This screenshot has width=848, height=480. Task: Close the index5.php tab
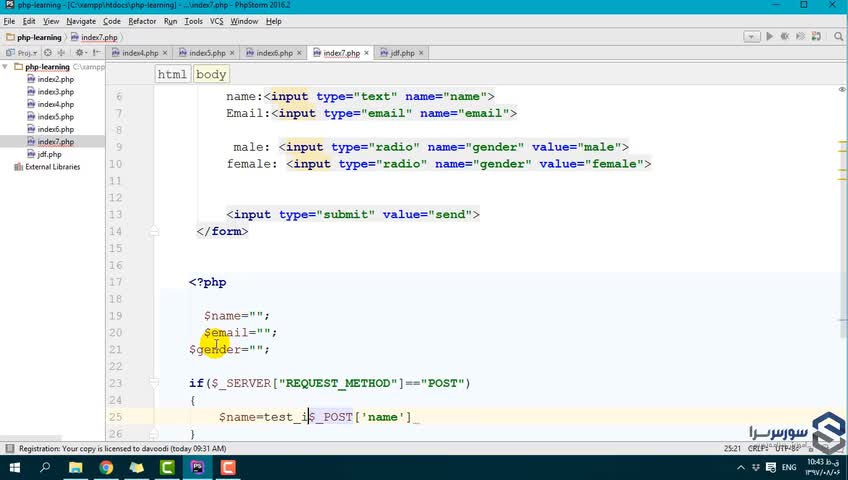tap(232, 52)
